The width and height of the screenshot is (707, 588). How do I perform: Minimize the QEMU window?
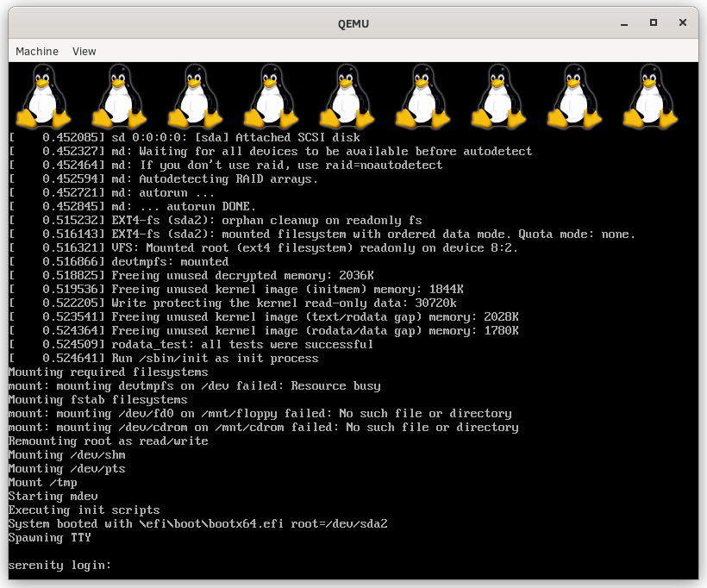(x=624, y=23)
